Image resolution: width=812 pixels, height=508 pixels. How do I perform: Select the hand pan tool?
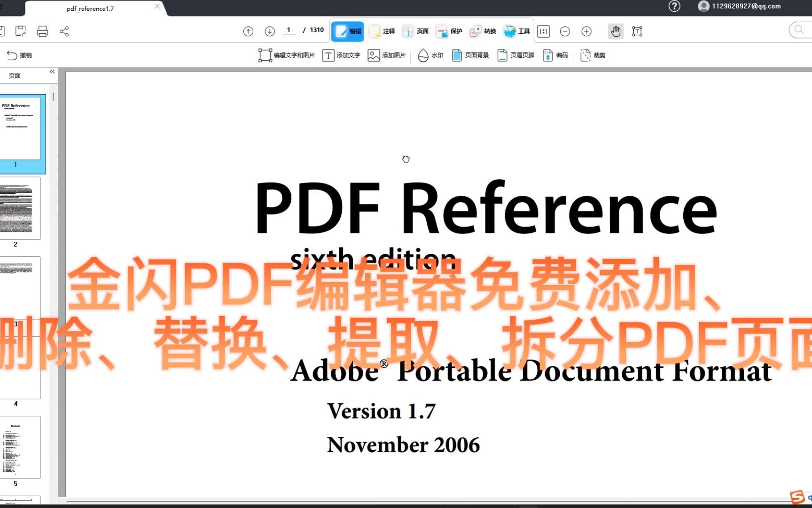[x=616, y=31]
